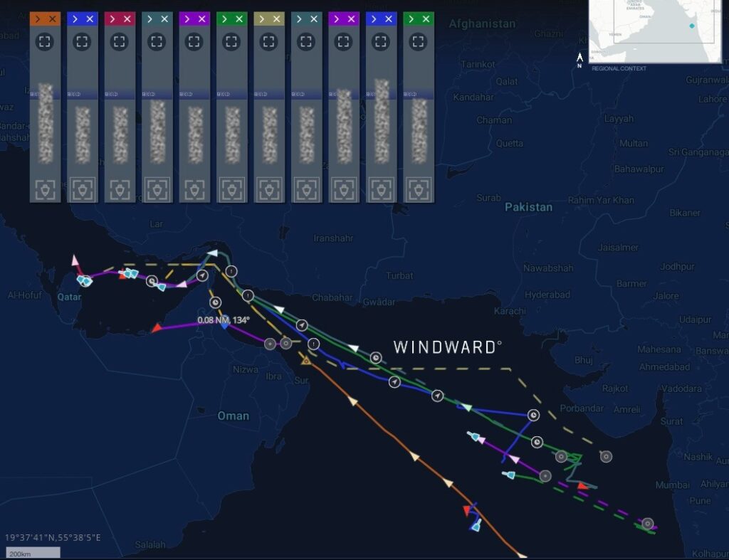Expand the fourth card (teal header)
Image resolution: width=729 pixels, height=560 pixels.
click(x=150, y=19)
